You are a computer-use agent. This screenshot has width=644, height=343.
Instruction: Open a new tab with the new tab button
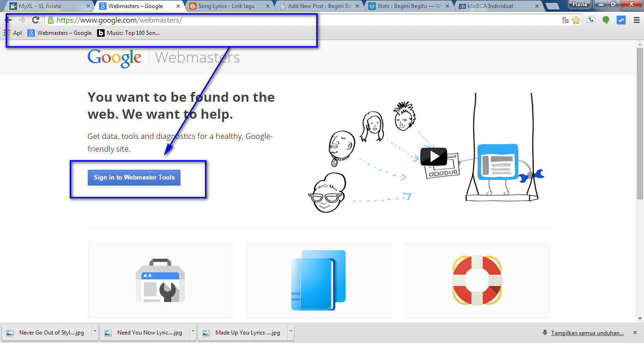[x=552, y=7]
